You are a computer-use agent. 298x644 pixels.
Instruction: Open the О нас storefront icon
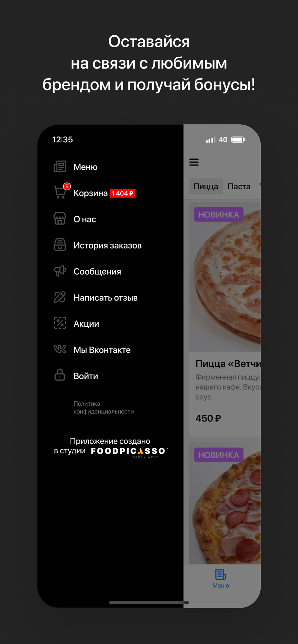60,219
